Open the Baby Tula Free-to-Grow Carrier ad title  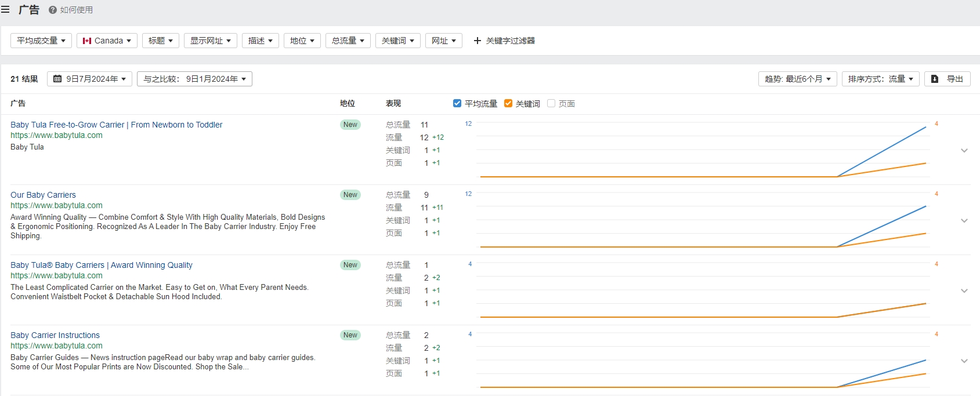click(x=116, y=125)
